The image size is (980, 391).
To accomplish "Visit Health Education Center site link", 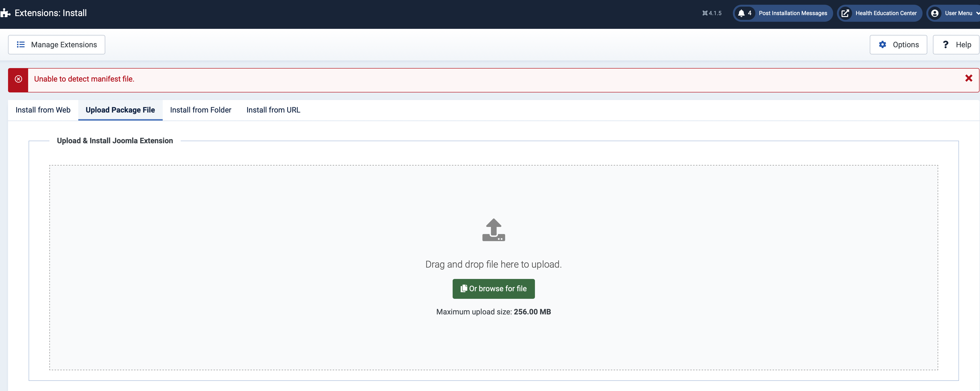I will [x=886, y=13].
